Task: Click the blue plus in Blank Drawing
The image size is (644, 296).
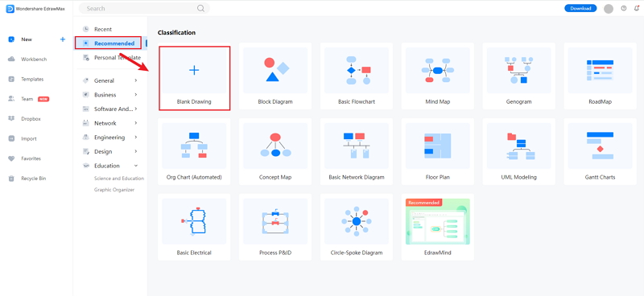Action: [194, 70]
